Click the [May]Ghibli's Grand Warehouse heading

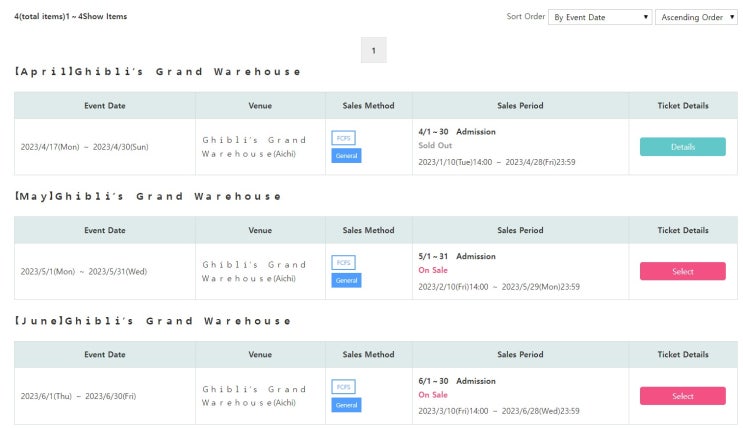pyautogui.click(x=148, y=196)
